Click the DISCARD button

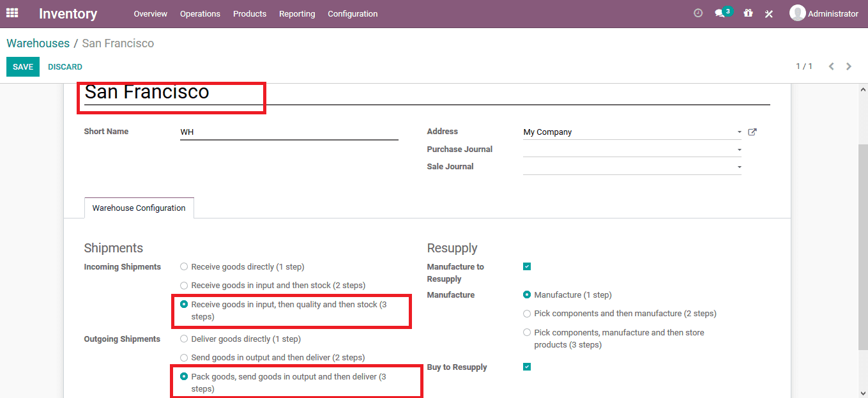tap(65, 67)
